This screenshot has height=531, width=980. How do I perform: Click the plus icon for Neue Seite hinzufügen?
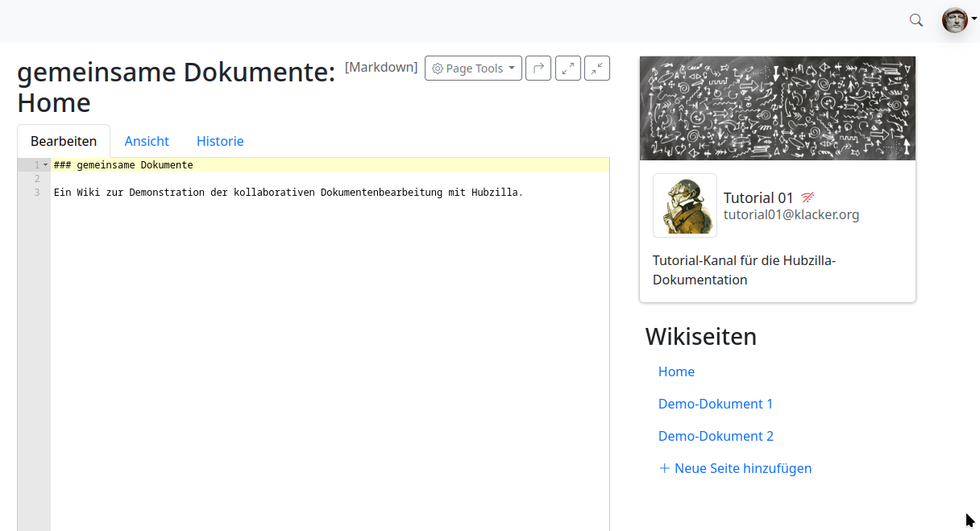tap(664, 468)
